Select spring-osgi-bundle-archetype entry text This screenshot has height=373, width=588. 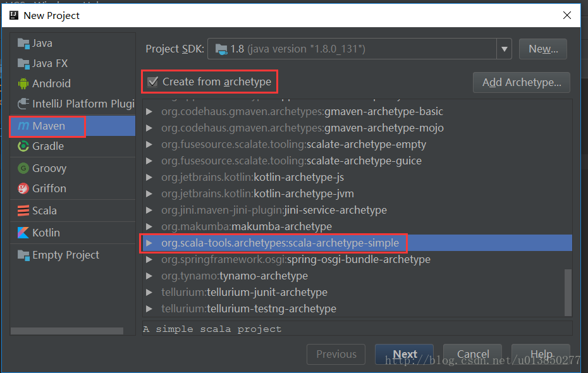pyautogui.click(x=296, y=259)
